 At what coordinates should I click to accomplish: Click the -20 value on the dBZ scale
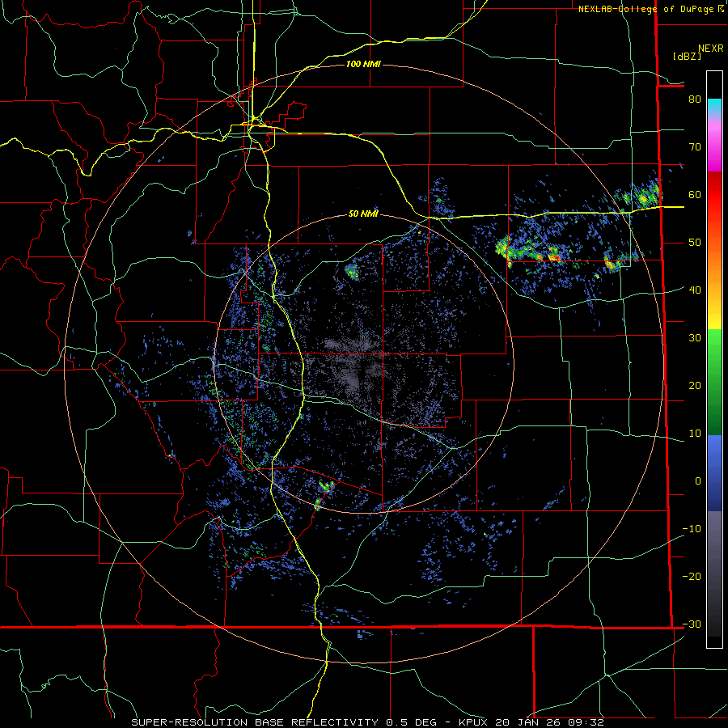pos(692,576)
